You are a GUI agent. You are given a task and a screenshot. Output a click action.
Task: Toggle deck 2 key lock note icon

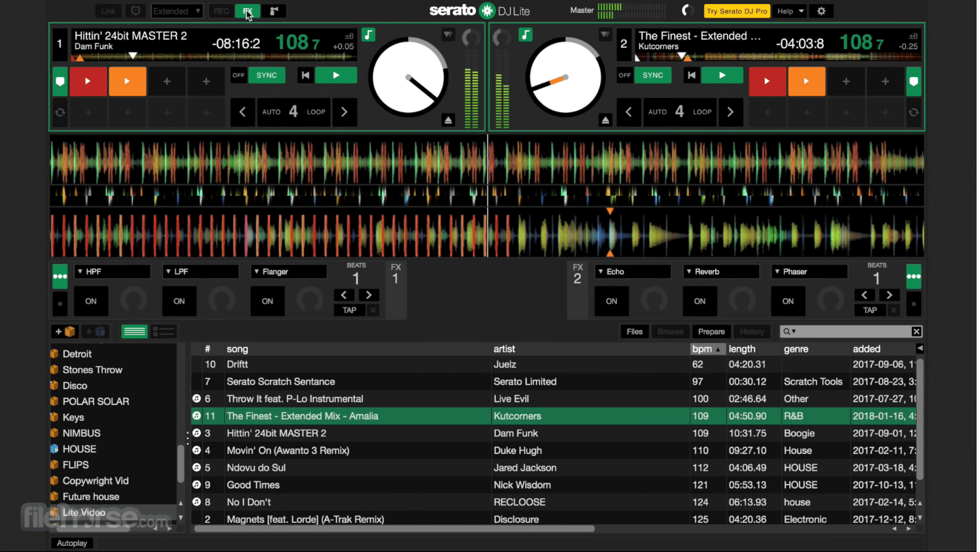point(525,34)
